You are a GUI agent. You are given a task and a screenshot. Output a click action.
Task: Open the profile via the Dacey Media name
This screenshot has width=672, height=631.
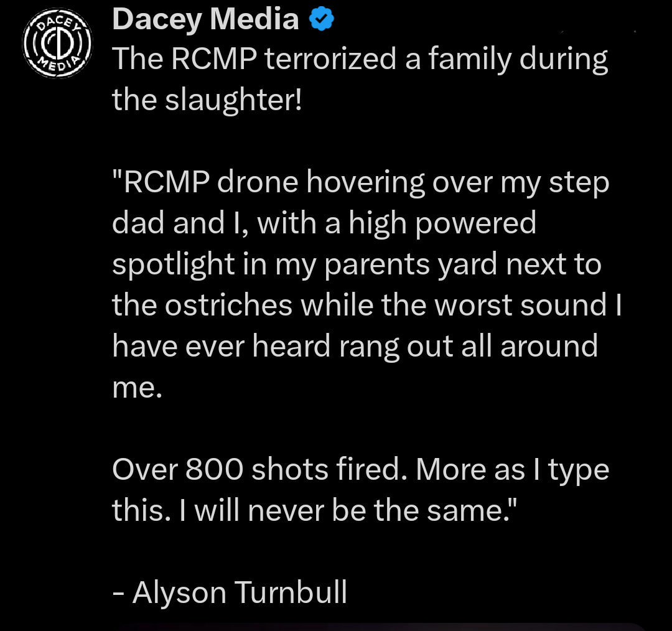tap(205, 18)
